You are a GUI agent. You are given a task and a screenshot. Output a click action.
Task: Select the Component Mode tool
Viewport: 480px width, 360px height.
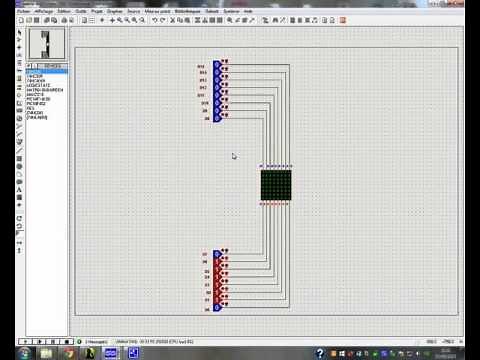(x=19, y=40)
